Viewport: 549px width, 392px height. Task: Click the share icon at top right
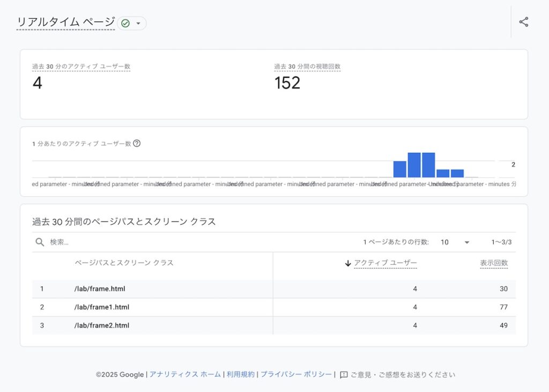[x=524, y=22]
